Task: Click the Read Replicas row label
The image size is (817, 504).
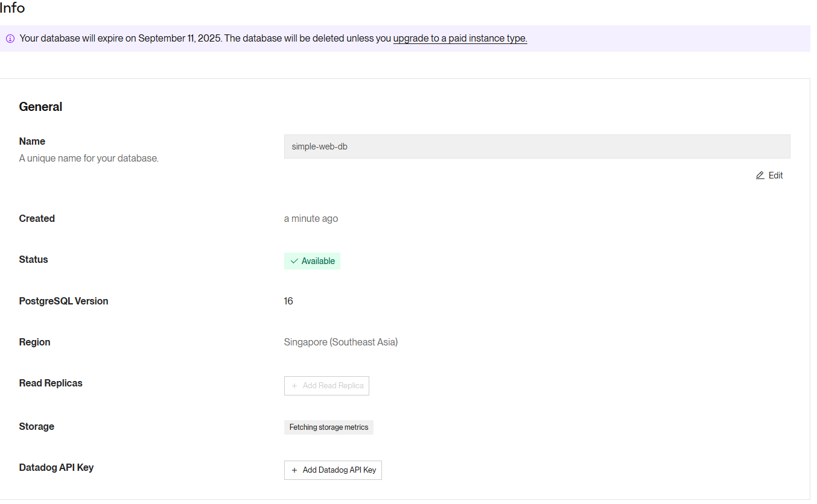Action: click(51, 383)
